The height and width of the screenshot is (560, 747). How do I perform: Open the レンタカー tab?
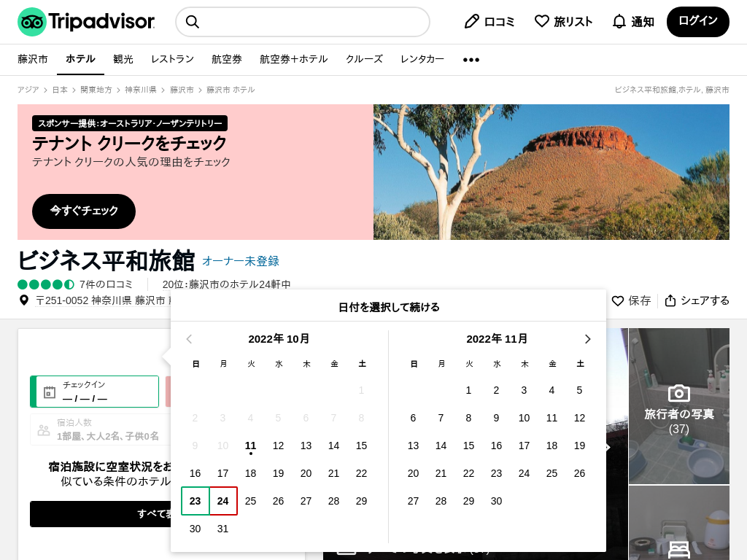coord(422,59)
